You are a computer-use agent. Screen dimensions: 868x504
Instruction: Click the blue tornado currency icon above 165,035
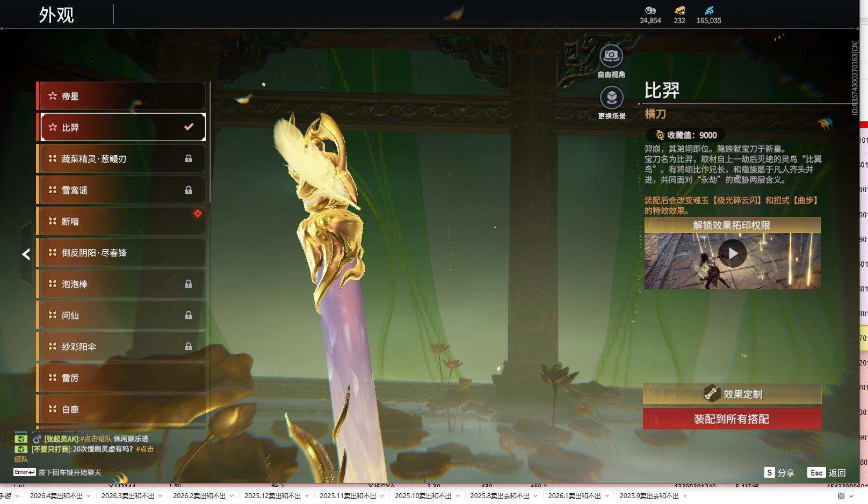[x=709, y=10]
